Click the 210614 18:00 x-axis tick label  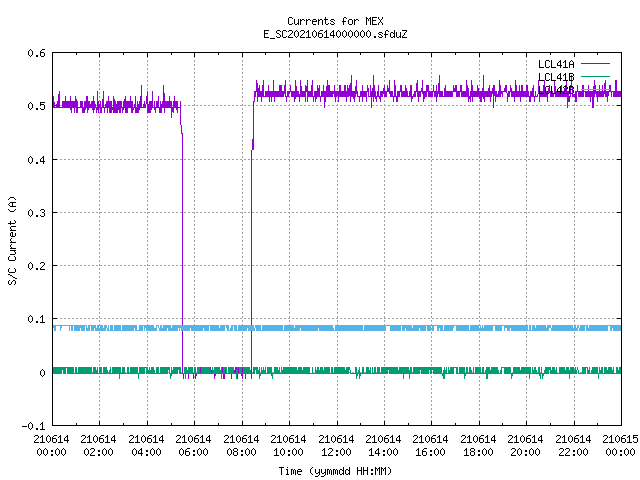478,446
